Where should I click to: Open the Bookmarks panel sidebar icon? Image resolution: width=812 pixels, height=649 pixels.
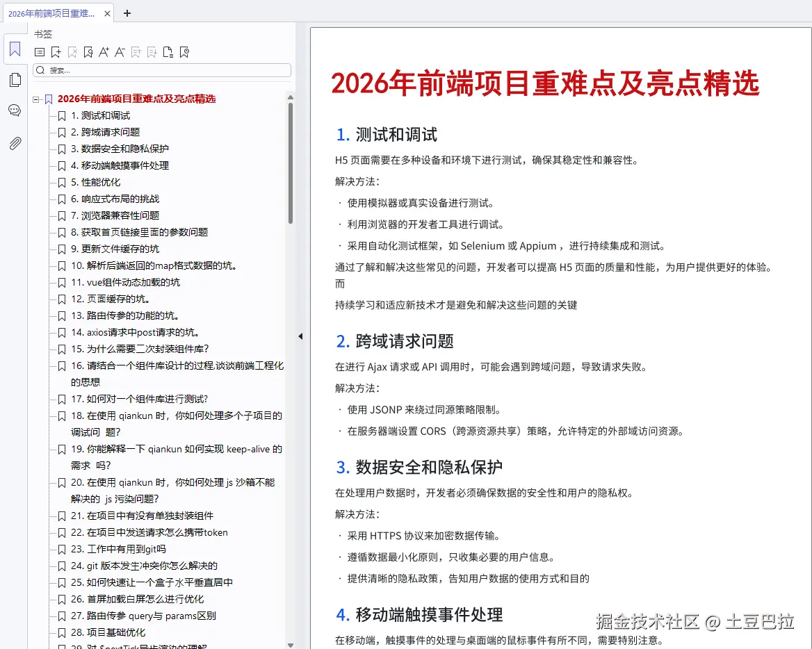point(15,49)
